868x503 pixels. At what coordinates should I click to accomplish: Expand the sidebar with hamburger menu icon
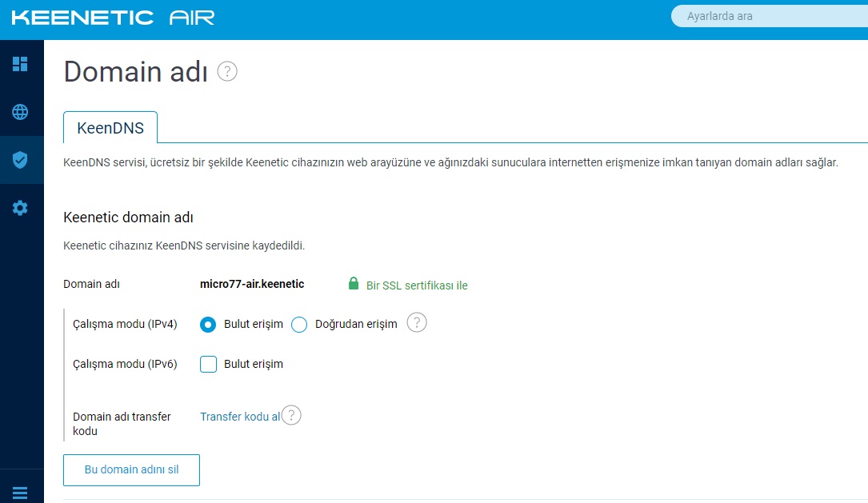coord(20,493)
